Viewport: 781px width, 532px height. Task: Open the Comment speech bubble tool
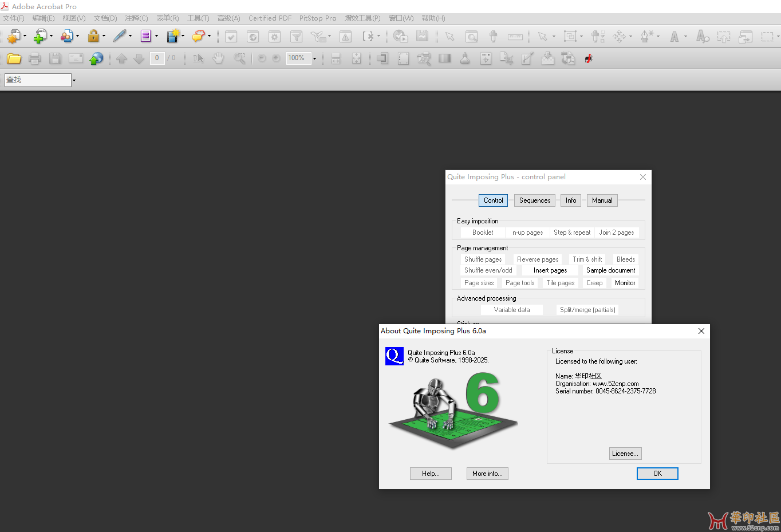point(198,37)
